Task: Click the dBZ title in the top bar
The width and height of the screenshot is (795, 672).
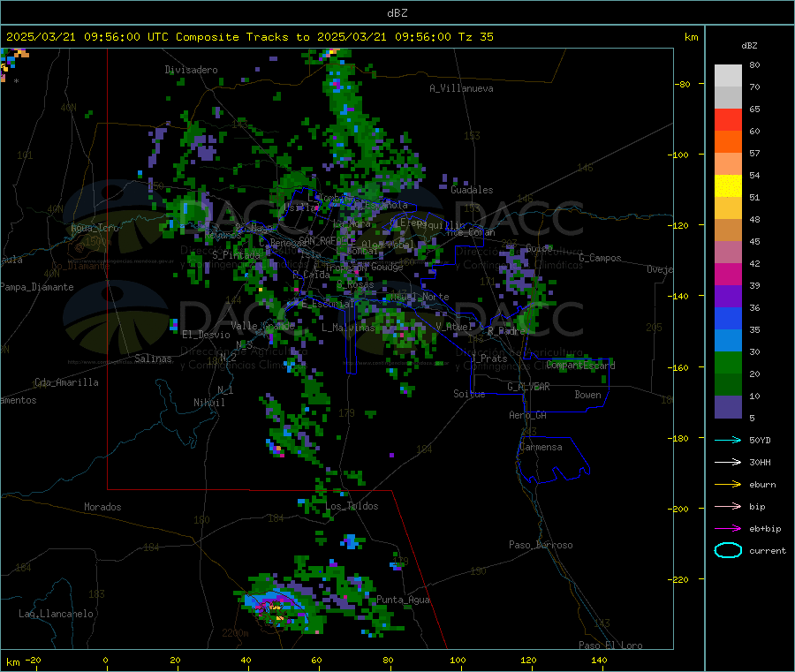Action: click(397, 13)
